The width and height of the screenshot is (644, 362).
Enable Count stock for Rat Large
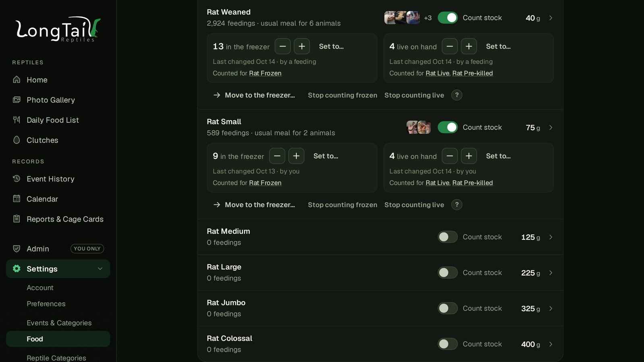[x=448, y=273]
